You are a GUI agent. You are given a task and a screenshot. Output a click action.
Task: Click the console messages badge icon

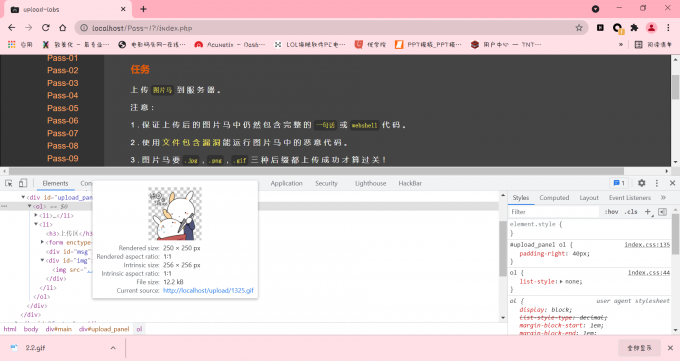pos(619,183)
